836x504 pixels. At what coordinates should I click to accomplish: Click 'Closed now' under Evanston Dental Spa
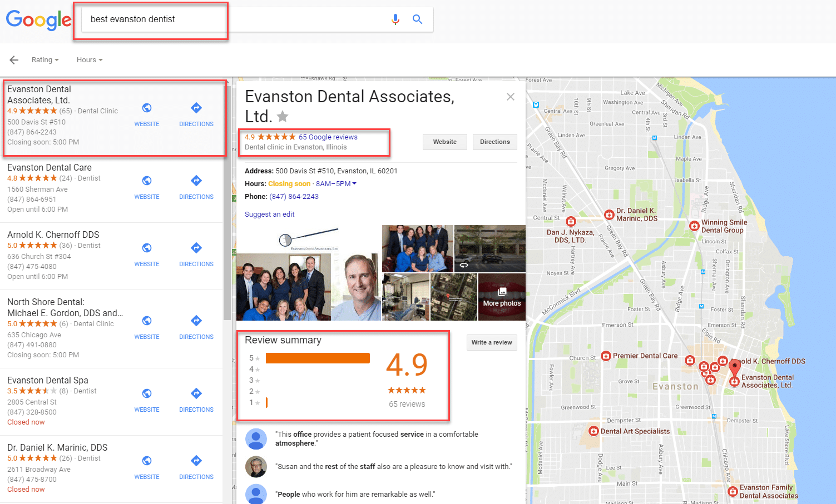click(26, 422)
